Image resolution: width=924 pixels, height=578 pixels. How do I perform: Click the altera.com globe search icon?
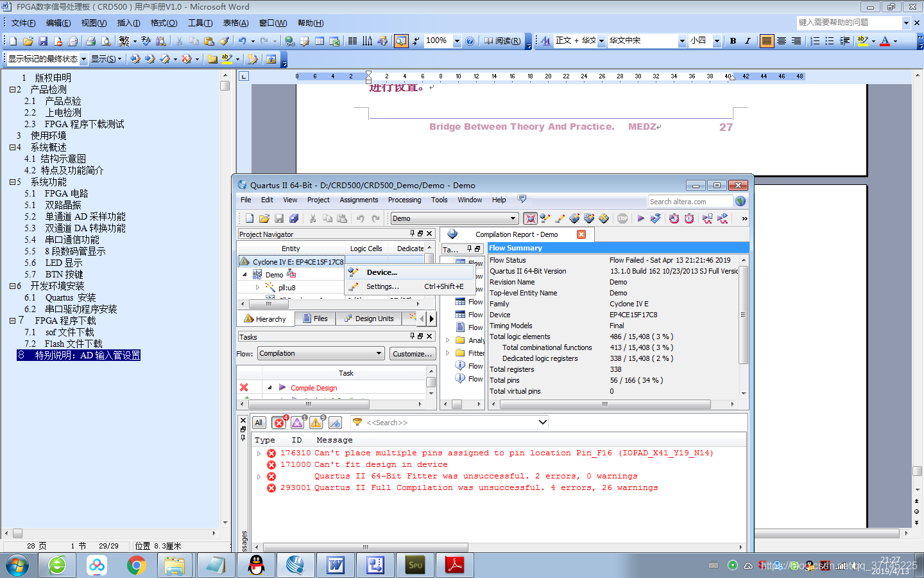click(x=740, y=201)
